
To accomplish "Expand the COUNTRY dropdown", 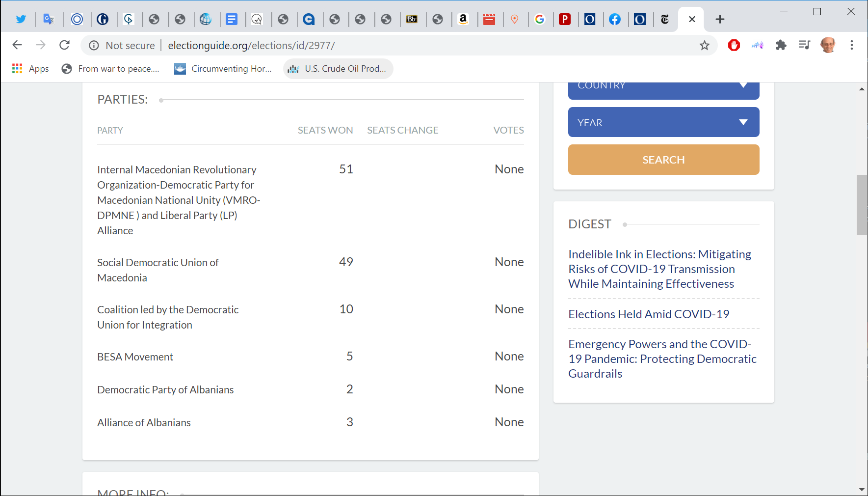I will tap(663, 88).
